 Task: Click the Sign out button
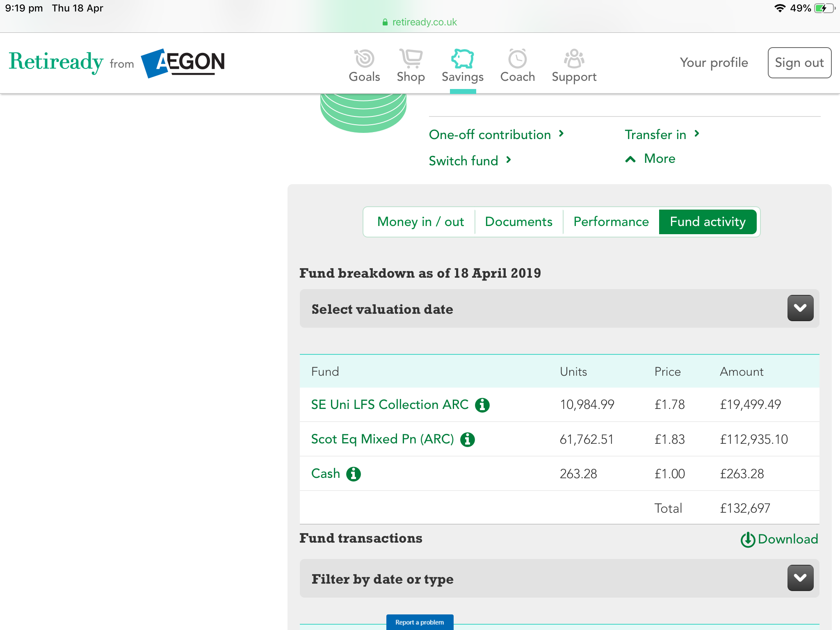click(x=799, y=63)
